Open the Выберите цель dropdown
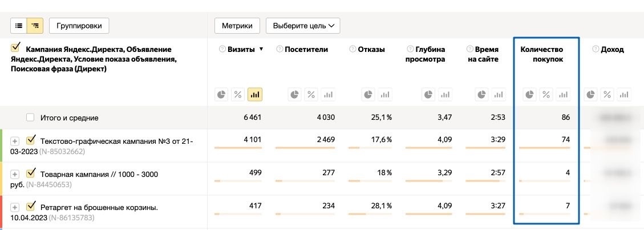The height and width of the screenshot is (230, 644). [x=302, y=26]
